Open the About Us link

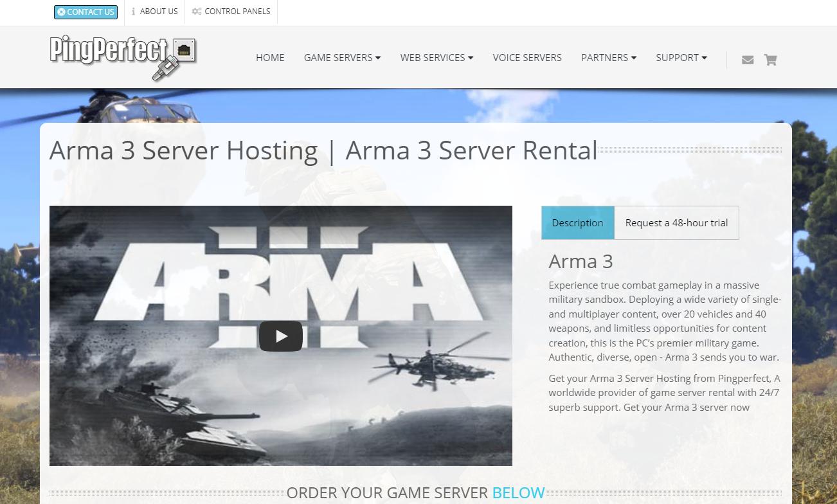(x=154, y=12)
